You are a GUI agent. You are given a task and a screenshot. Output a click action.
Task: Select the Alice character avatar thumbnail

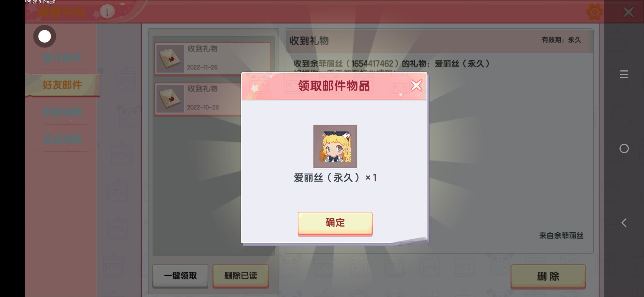(x=335, y=146)
